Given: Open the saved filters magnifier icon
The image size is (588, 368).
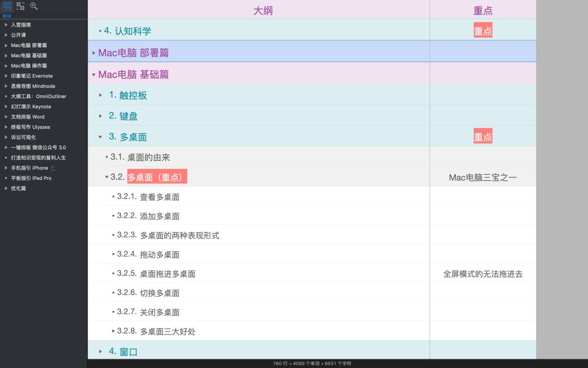Looking at the screenshot, I should (x=34, y=6).
